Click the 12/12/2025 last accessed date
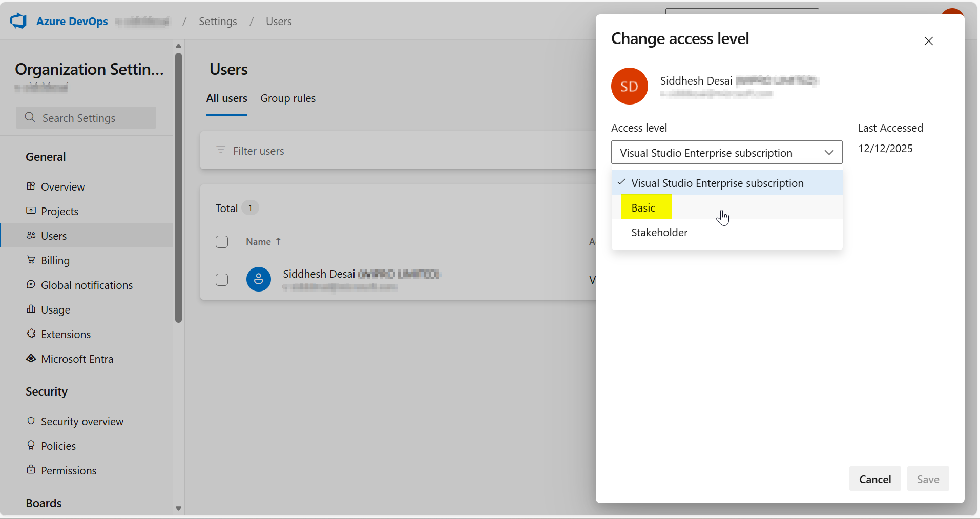This screenshot has width=980, height=519. pos(885,148)
